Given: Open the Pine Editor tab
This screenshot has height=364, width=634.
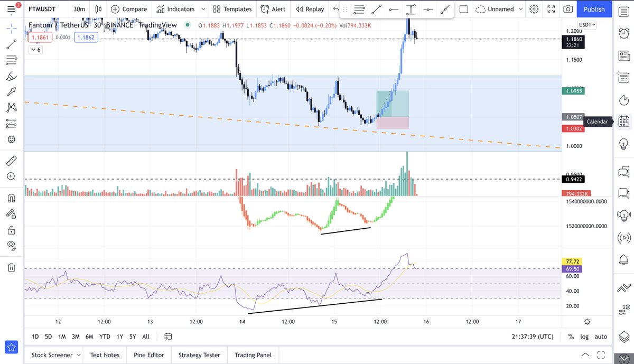Looking at the screenshot, I should click(x=148, y=355).
